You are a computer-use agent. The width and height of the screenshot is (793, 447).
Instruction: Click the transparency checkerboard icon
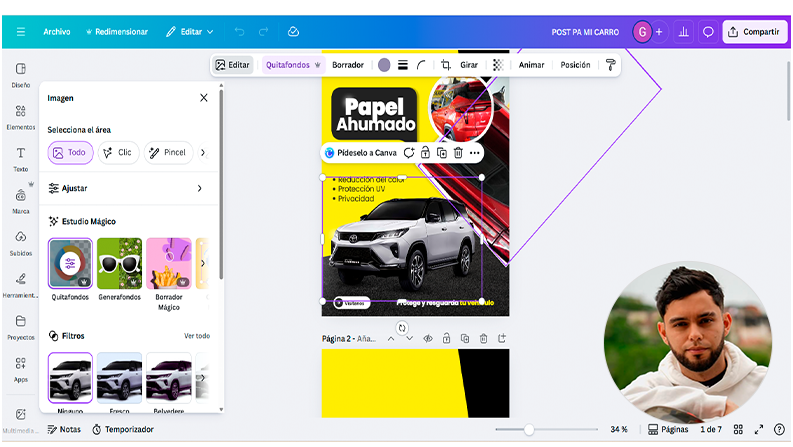coord(497,65)
